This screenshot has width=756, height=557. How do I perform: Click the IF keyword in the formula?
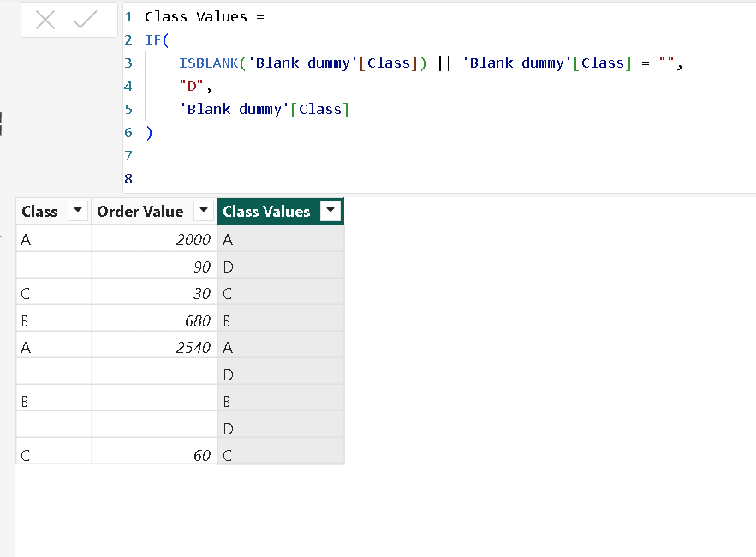click(x=151, y=39)
